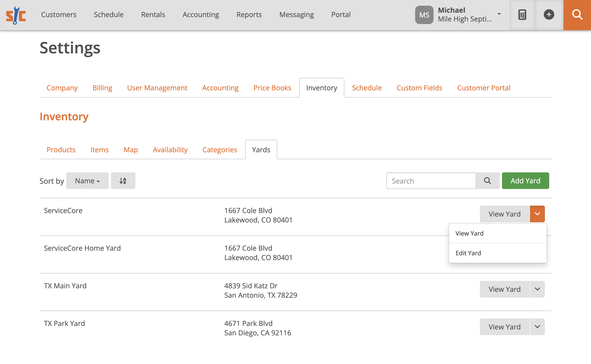The height and width of the screenshot is (364, 591).
Task: Click the plus quick-add icon
Action: pyautogui.click(x=549, y=15)
